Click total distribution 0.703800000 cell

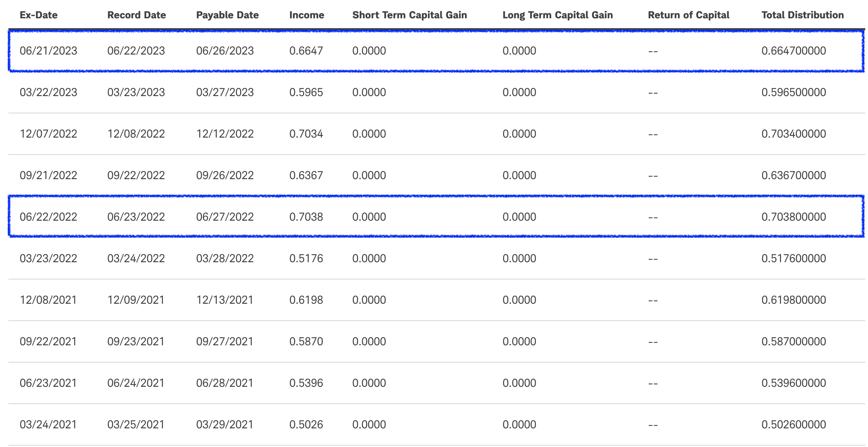[x=793, y=217]
